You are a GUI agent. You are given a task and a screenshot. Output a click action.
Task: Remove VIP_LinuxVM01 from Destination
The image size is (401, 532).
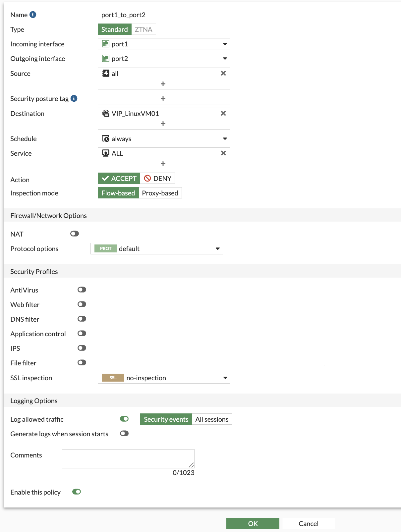(x=223, y=113)
